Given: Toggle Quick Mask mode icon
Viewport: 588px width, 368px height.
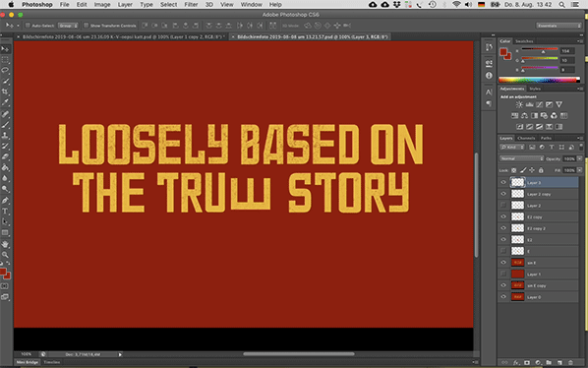Looking at the screenshot, I should click(x=5, y=286).
